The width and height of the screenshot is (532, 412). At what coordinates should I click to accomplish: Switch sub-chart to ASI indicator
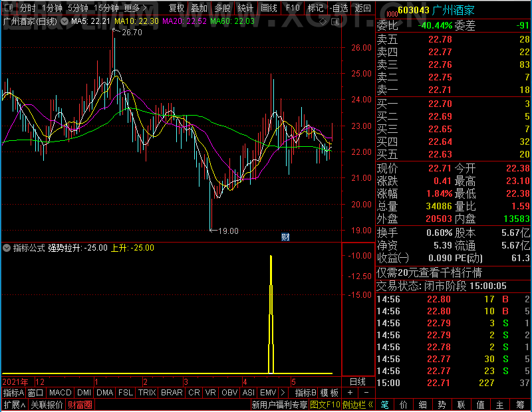coord(248,393)
